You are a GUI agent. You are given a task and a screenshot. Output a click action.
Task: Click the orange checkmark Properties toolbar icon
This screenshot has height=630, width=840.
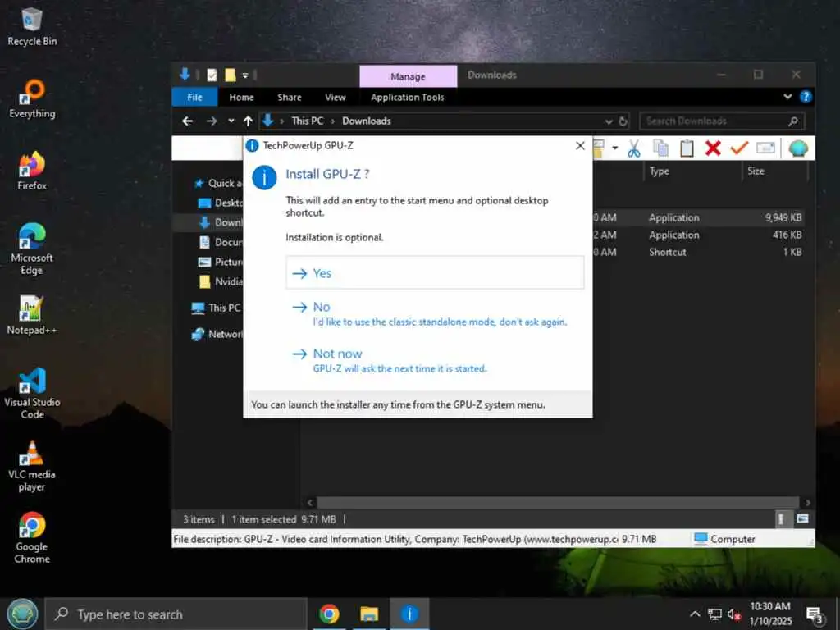(x=739, y=148)
